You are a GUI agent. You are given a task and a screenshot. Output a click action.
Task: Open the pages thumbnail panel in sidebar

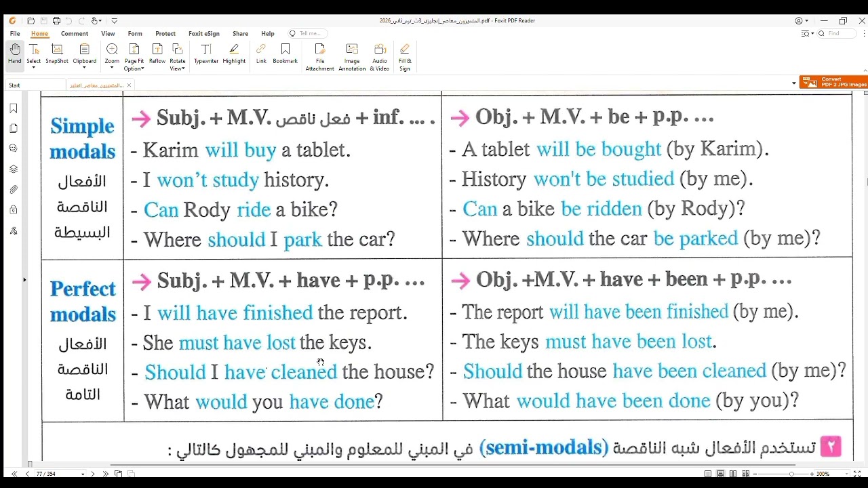point(14,128)
